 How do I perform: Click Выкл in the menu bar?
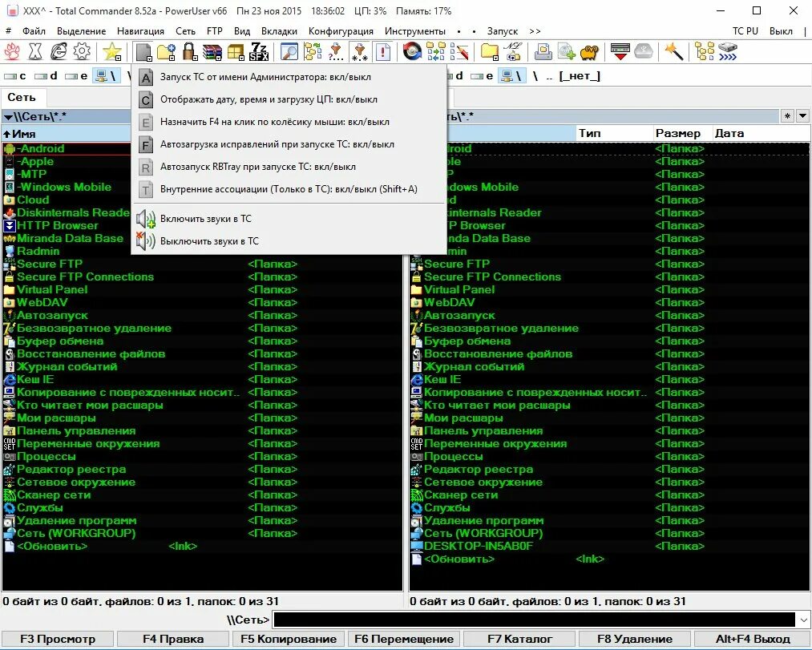[x=781, y=31]
